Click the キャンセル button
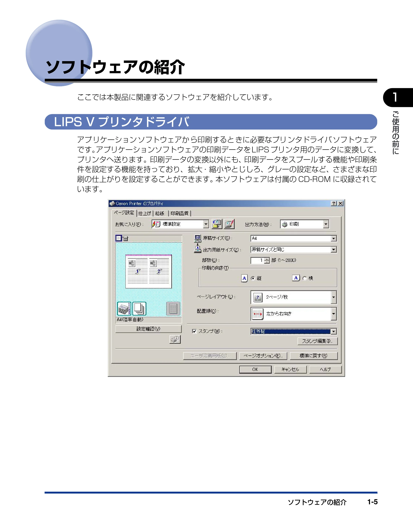Viewport: 413px width, 532px height. tap(290, 369)
